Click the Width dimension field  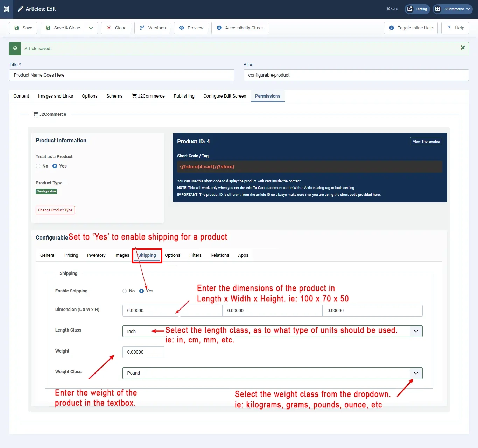273,311
